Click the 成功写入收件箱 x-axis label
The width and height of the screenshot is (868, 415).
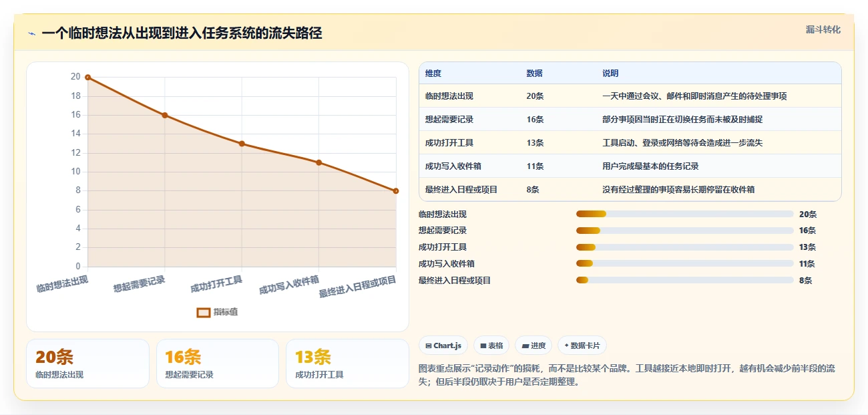(x=289, y=285)
